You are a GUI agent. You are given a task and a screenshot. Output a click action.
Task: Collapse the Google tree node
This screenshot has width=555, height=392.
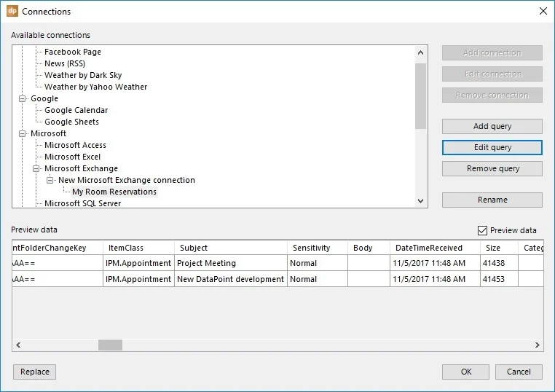tap(23, 98)
